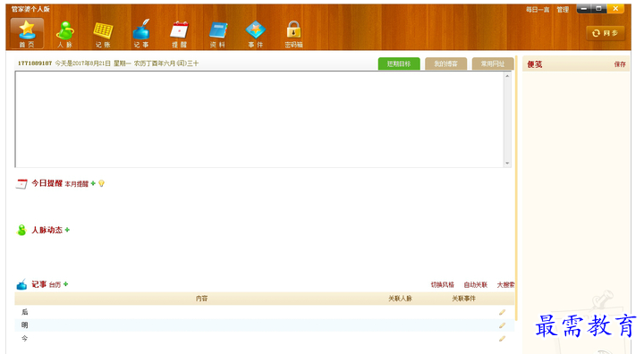Viewport: 644px width, 354px height.
Task: Open the 首页 home star icon
Action: [27, 33]
